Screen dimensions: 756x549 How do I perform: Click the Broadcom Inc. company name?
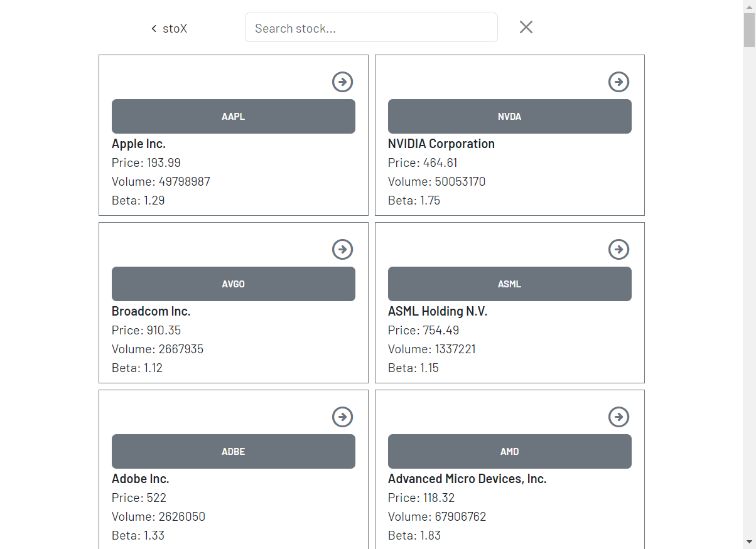[x=151, y=311]
